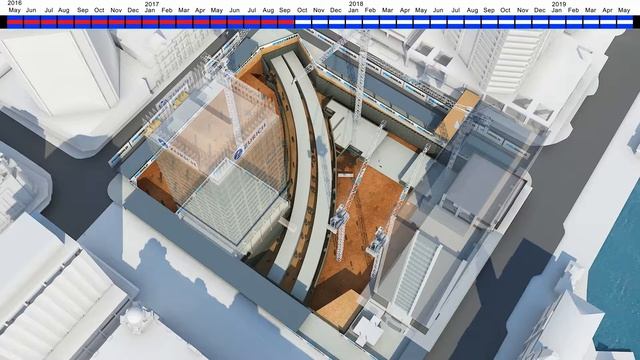Select the Apr 2018 timeline segment

pos(404,22)
